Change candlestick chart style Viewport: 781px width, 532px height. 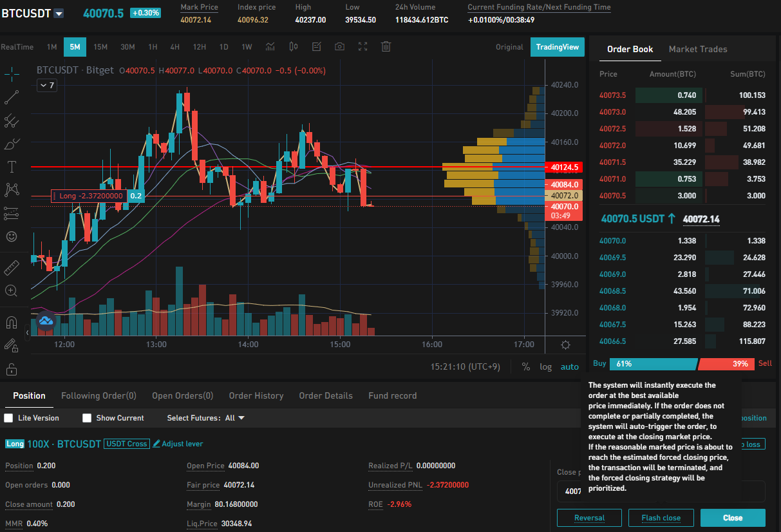click(x=294, y=46)
